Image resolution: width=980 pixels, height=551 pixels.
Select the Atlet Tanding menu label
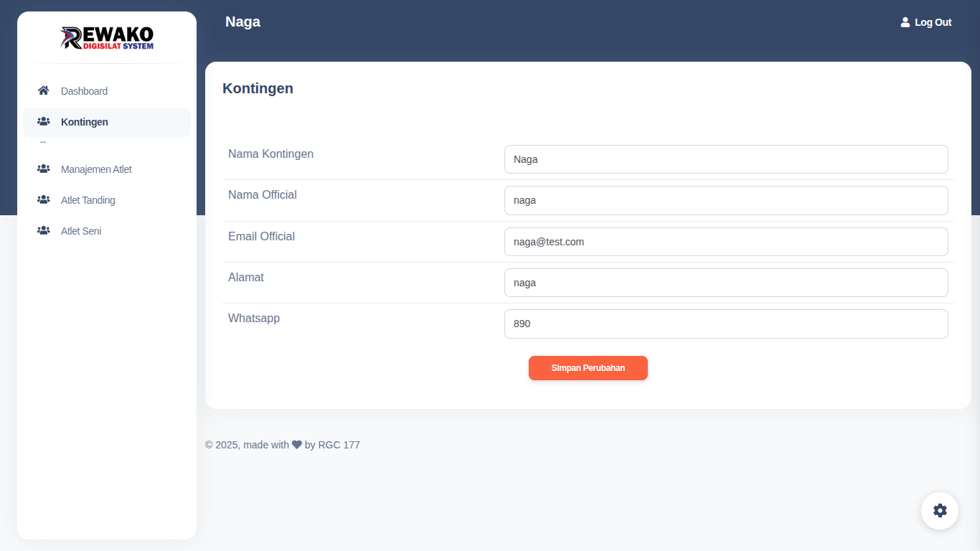coord(88,200)
